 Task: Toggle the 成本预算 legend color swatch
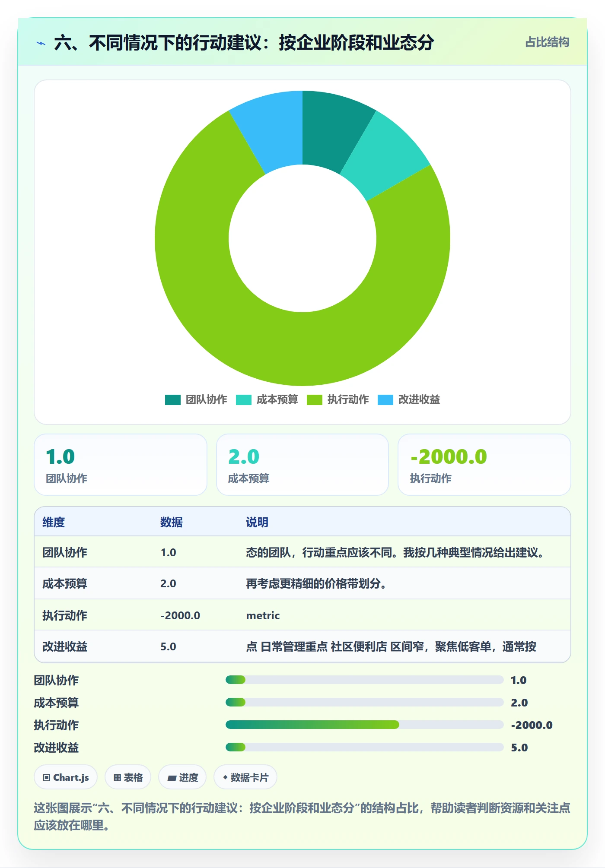243,400
